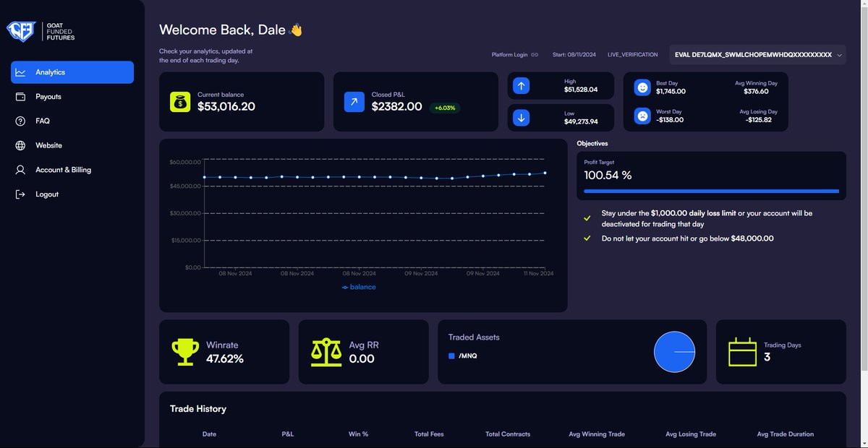Click the Platform Login external link icon
The image size is (868, 448).
coord(534,54)
